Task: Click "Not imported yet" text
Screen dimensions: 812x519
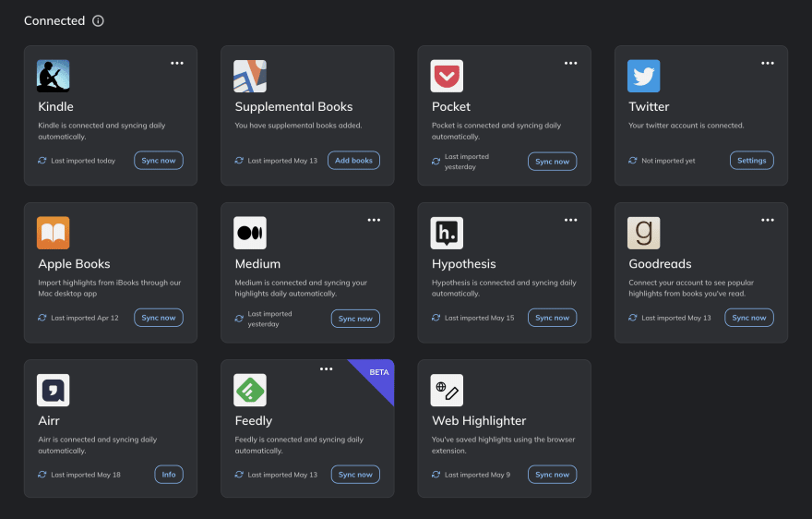Action: (668, 161)
